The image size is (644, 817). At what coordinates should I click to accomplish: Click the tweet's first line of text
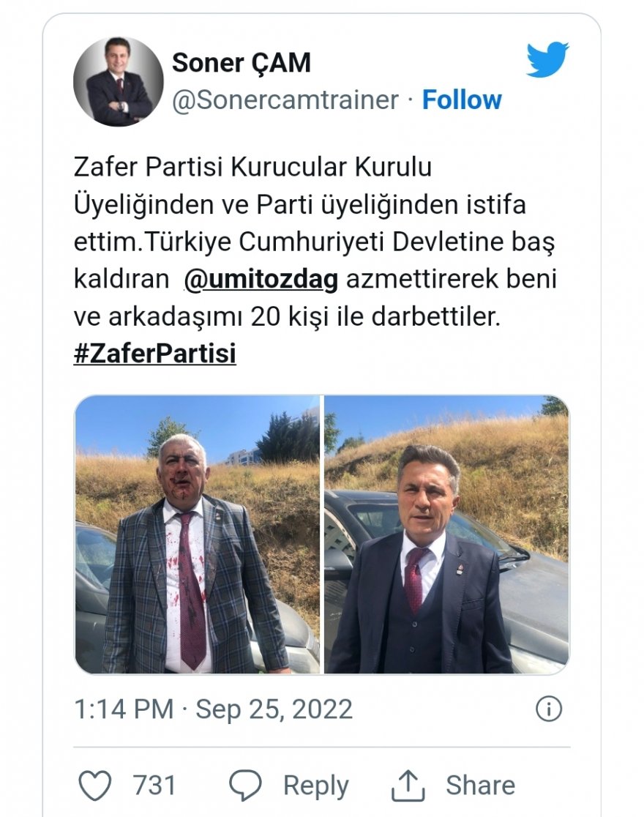point(252,168)
